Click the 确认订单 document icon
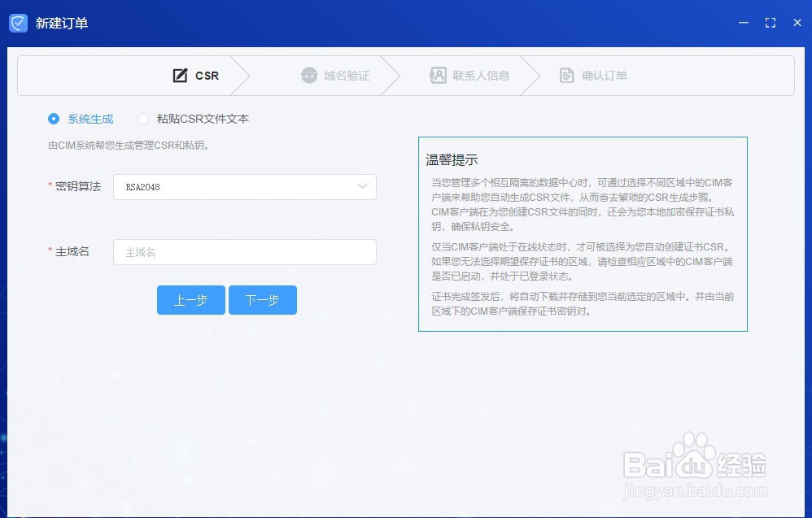The image size is (812, 518). pos(567,76)
